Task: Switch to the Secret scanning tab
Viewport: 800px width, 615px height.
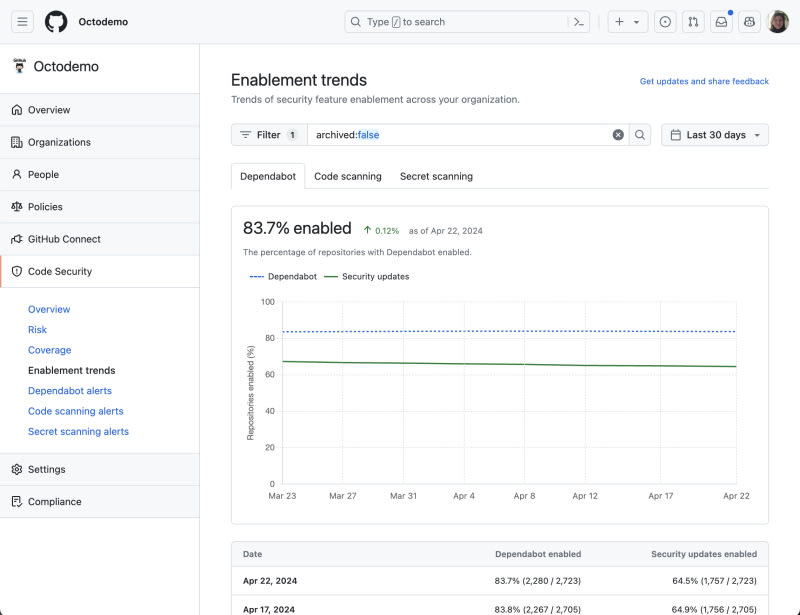Action: [436, 176]
